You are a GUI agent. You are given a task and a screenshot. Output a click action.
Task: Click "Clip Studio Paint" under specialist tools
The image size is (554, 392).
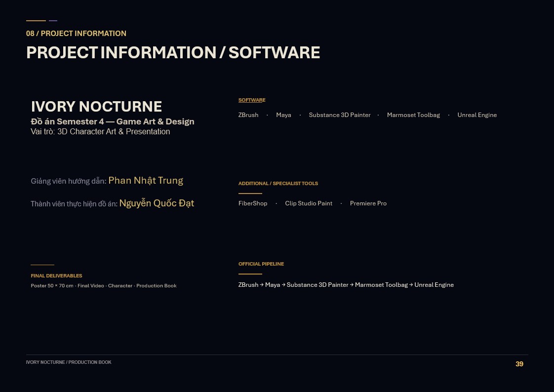pos(309,203)
